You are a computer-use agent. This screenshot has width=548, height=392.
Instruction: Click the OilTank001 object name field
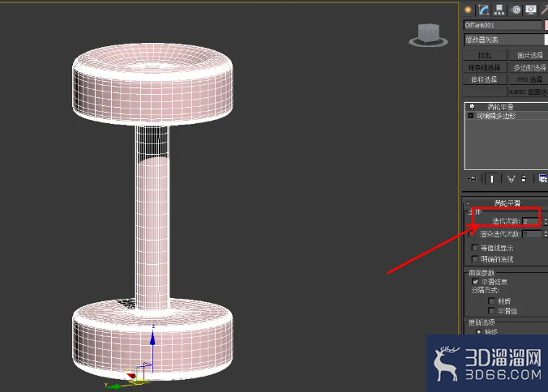[x=503, y=25]
